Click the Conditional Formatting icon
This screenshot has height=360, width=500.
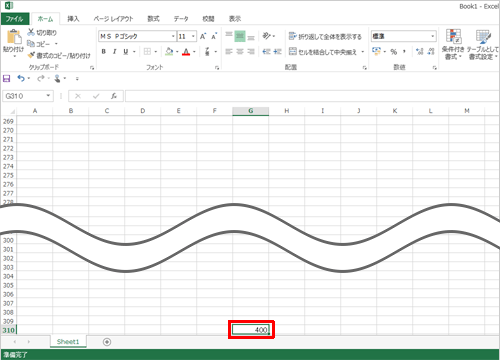(453, 36)
